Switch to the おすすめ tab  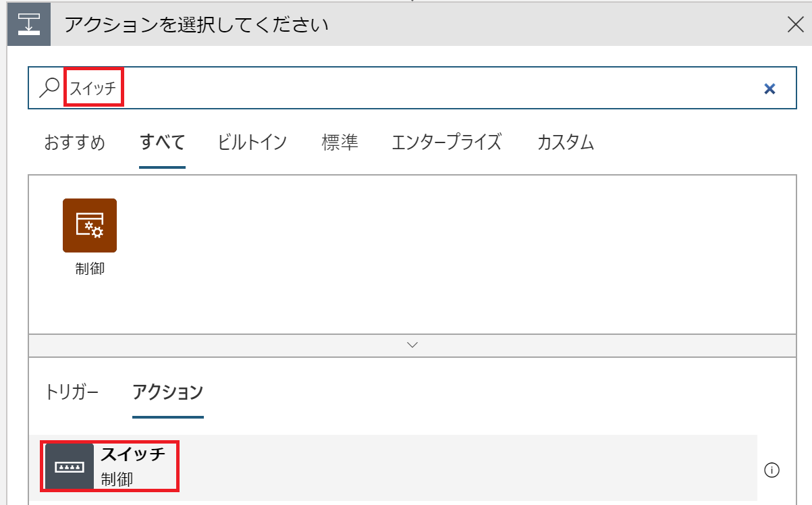tap(75, 142)
